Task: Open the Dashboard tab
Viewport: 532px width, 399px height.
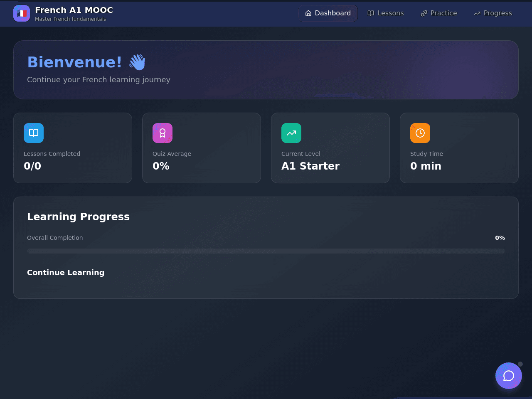Action: click(328, 13)
